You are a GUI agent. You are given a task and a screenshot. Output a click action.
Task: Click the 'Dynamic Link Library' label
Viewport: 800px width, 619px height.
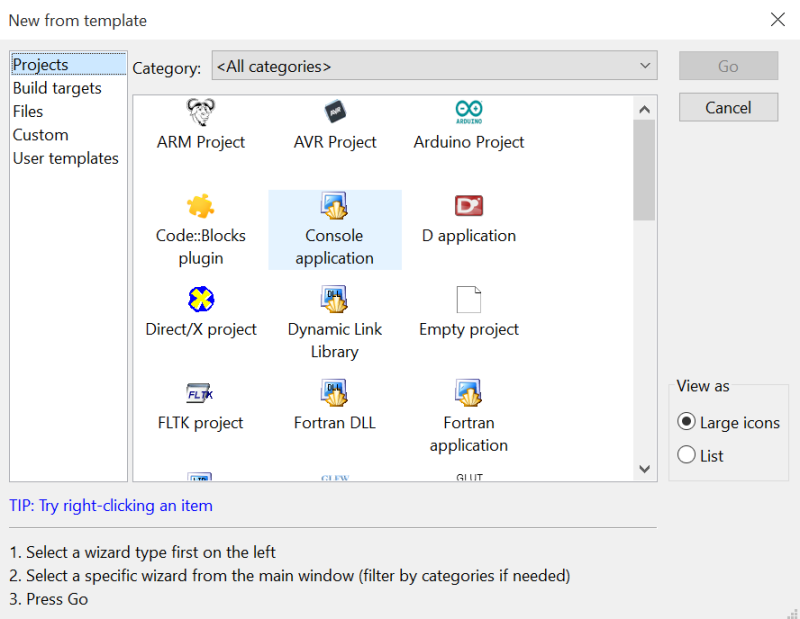point(335,340)
